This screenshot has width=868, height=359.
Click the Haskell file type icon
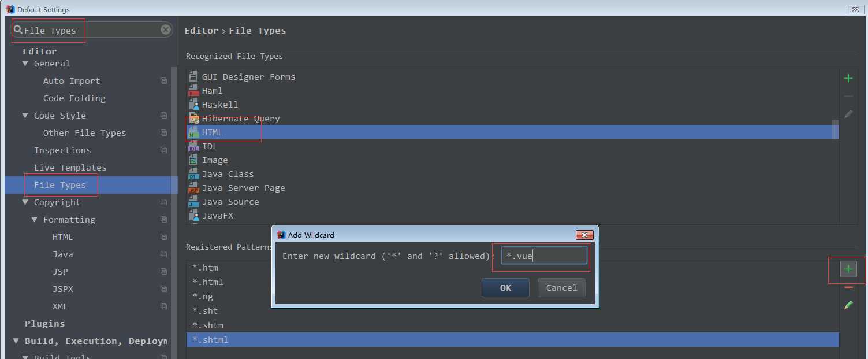click(x=193, y=105)
